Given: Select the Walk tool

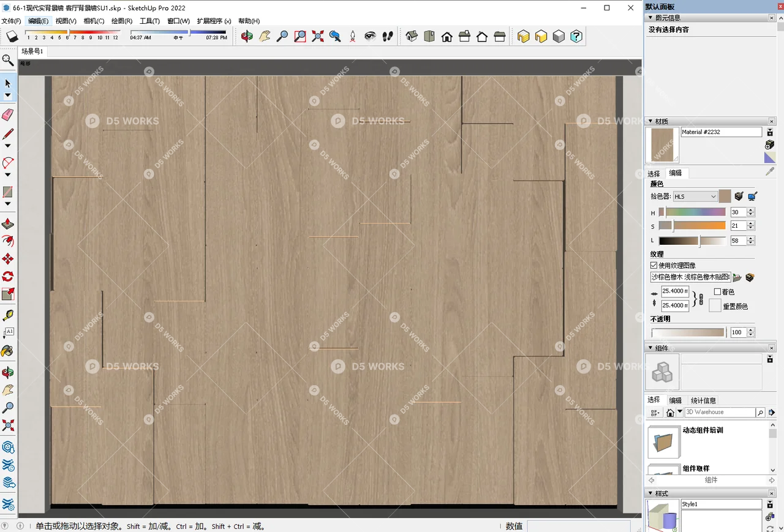Looking at the screenshot, I should (388, 36).
